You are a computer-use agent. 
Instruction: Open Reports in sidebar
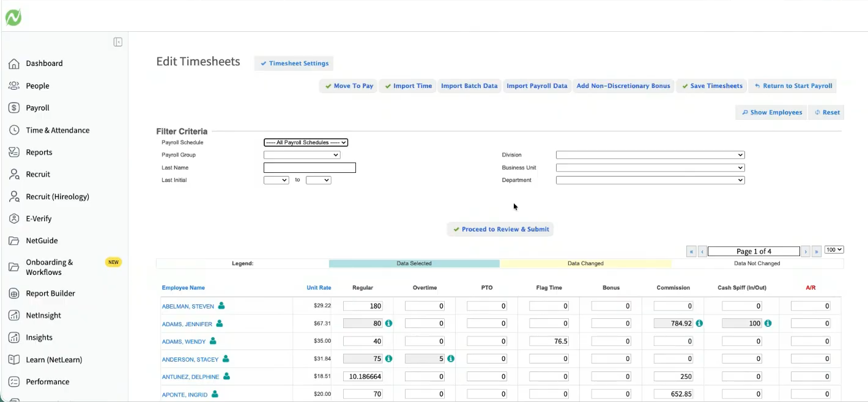point(39,152)
